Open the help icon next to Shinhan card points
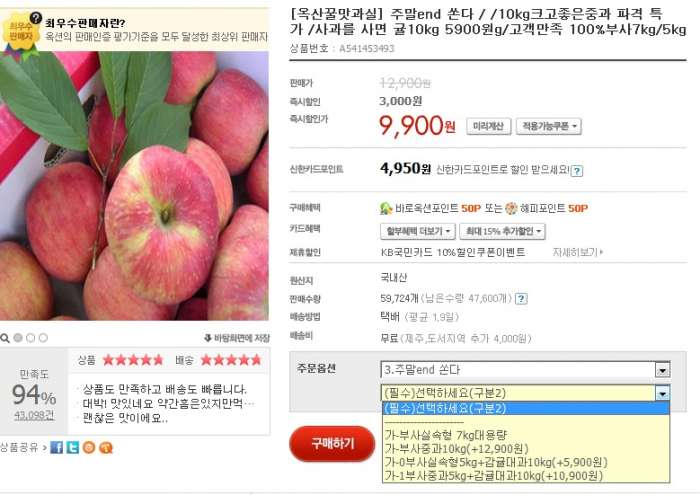 click(577, 171)
